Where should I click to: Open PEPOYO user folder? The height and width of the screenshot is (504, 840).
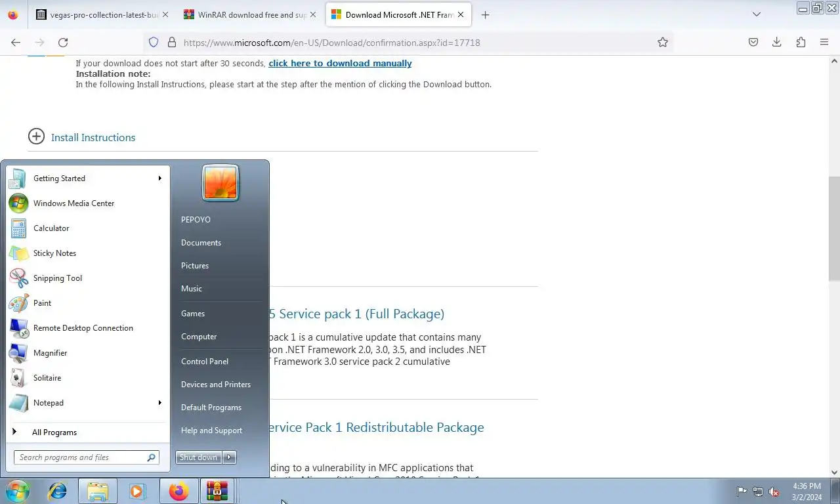tap(196, 220)
